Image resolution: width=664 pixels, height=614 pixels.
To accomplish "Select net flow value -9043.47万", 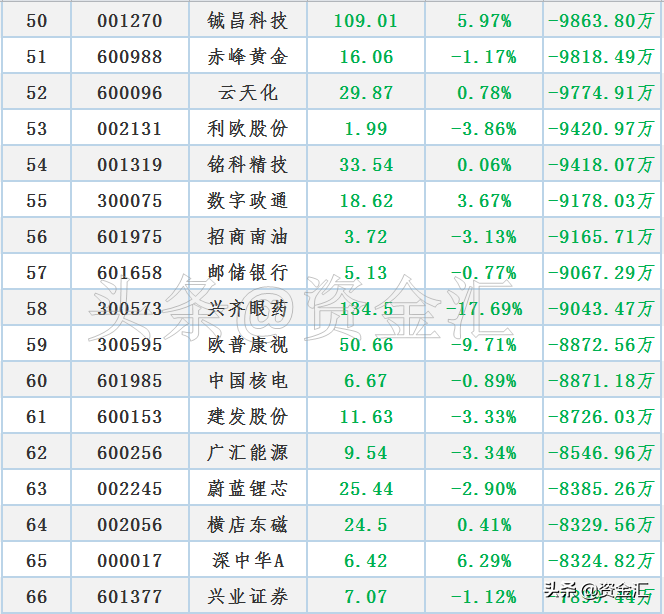I will pos(601,309).
